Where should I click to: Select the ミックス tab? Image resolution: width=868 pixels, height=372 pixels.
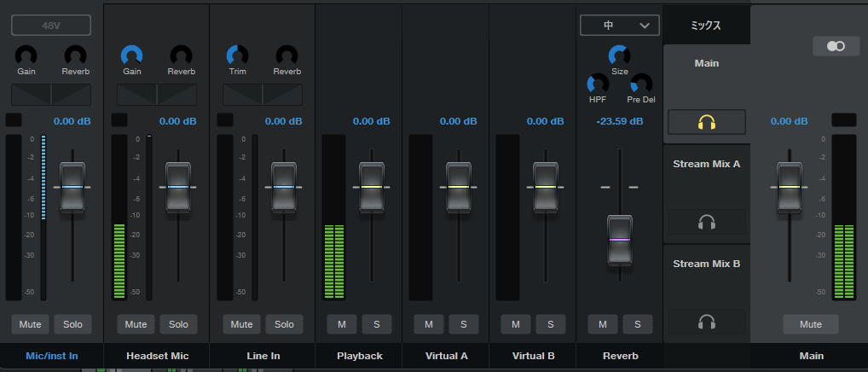[706, 26]
